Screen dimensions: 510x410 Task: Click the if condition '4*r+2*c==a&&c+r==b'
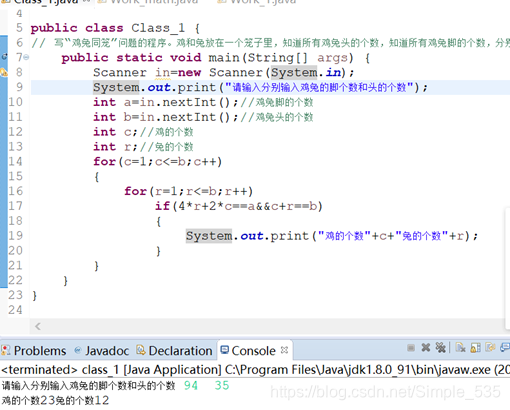click(x=247, y=206)
